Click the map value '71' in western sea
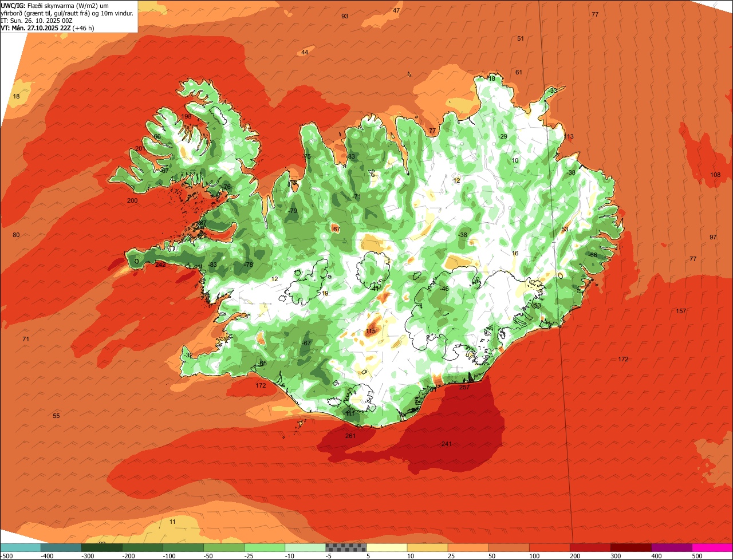The width and height of the screenshot is (733, 560). [x=26, y=339]
